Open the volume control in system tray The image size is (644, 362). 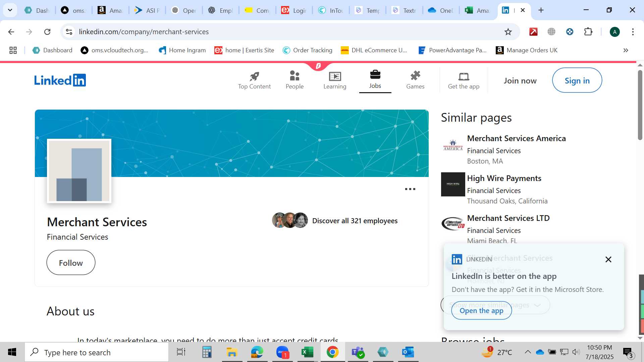pos(576,352)
